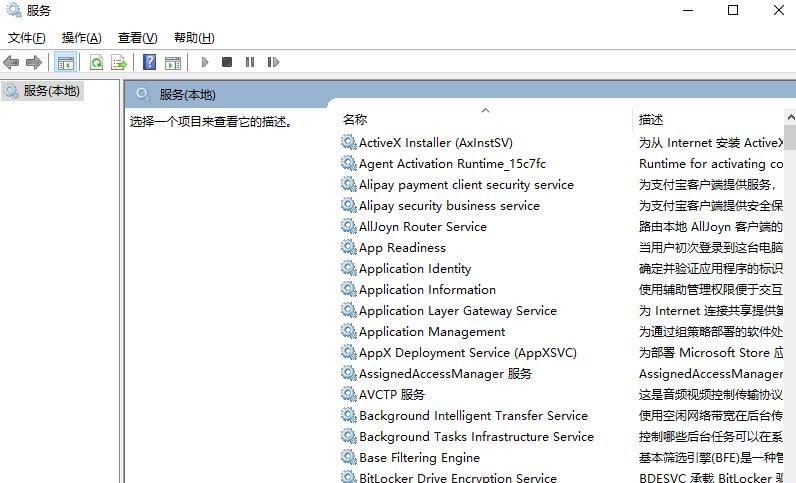The height and width of the screenshot is (483, 796).
Task: Click gear icon of AppX Deployment Service
Action: pos(348,352)
